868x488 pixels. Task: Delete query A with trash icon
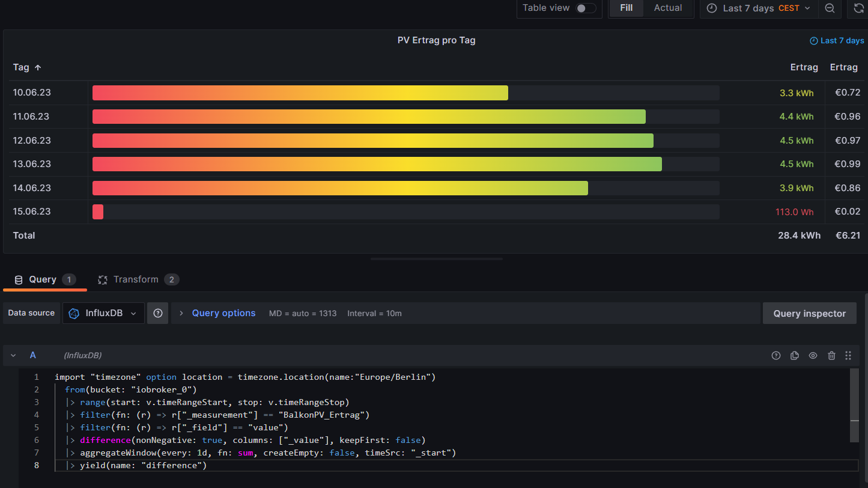(x=831, y=355)
